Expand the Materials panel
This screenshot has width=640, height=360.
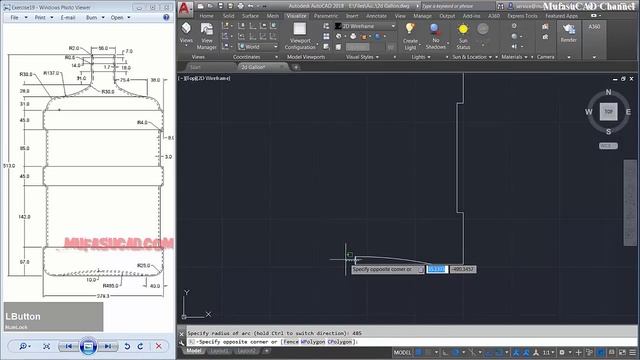pos(514,57)
